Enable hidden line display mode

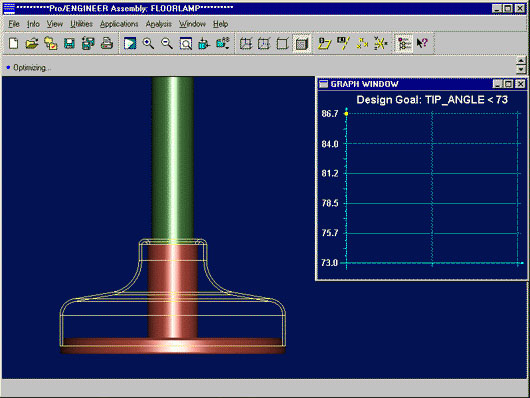click(x=264, y=43)
